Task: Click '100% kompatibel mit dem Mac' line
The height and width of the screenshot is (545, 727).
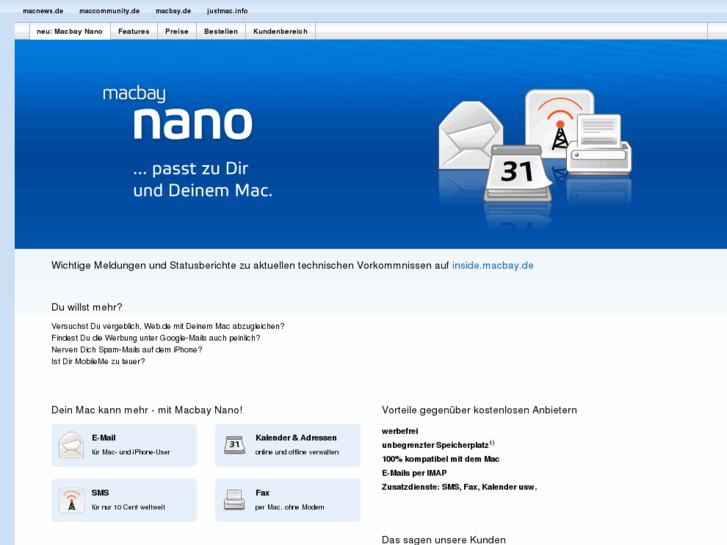Action: click(x=440, y=459)
